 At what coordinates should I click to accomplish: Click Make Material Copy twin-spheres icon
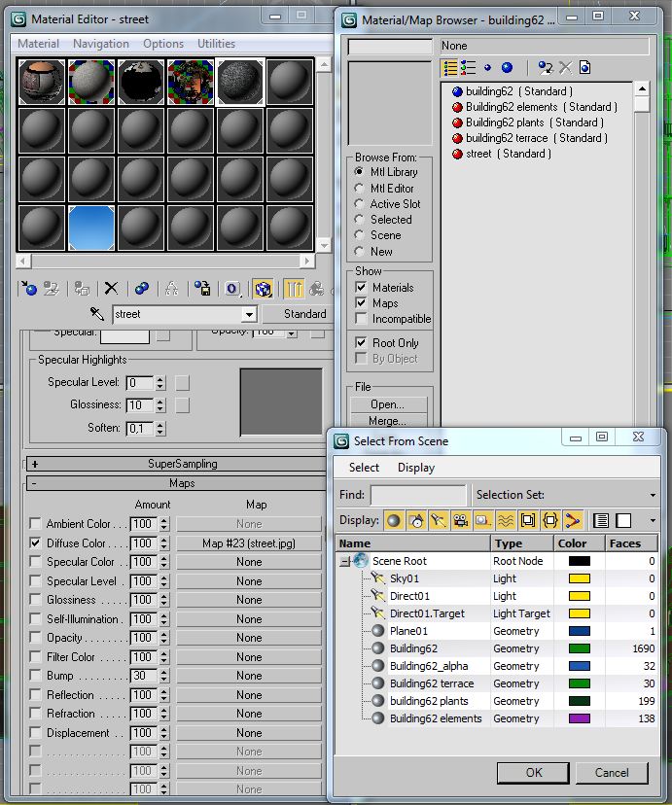pyautogui.click(x=142, y=289)
